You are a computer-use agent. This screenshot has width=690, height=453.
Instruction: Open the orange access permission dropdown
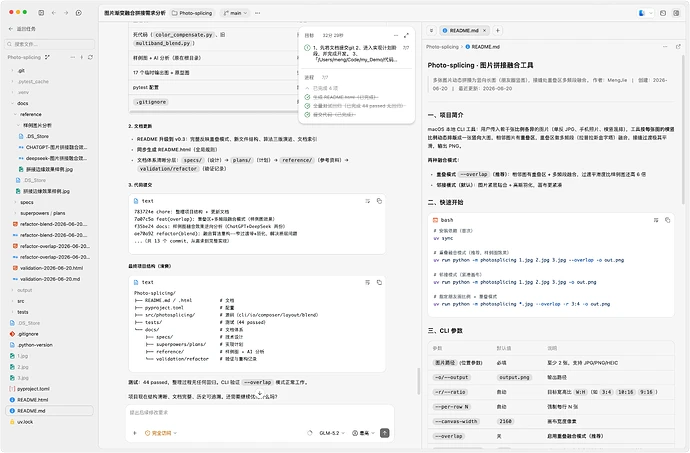(161, 433)
